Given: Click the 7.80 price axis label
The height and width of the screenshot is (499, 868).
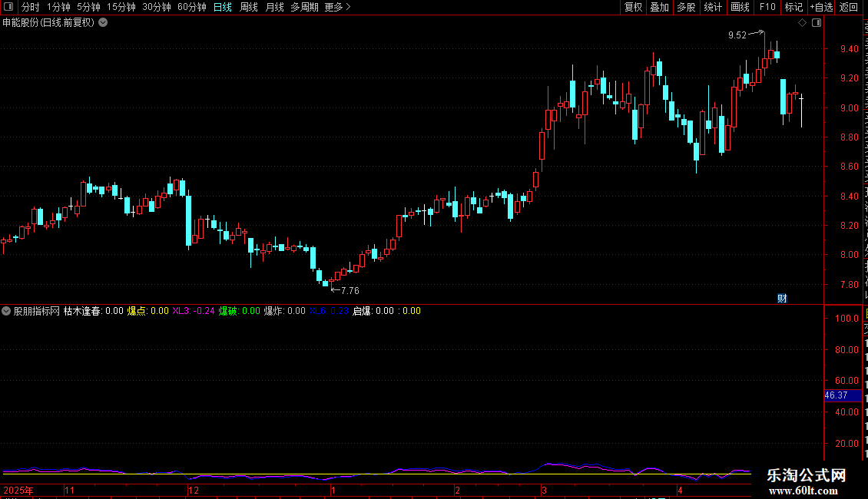Looking at the screenshot, I should coord(849,284).
